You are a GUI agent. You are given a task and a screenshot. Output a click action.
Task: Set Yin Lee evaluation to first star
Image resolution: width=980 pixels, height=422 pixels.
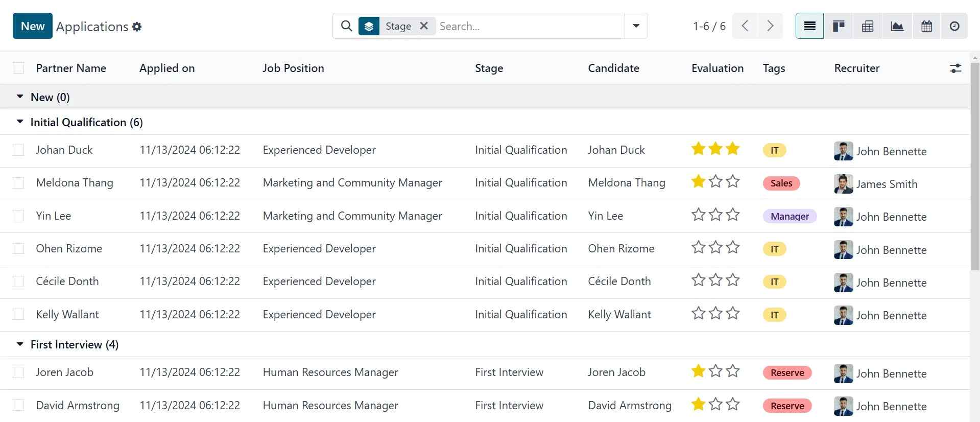pyautogui.click(x=698, y=215)
